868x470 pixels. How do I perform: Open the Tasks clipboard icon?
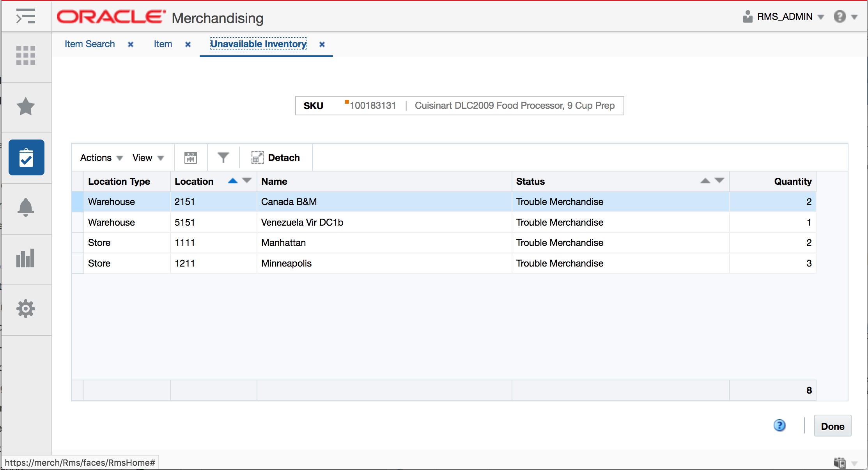(x=27, y=157)
